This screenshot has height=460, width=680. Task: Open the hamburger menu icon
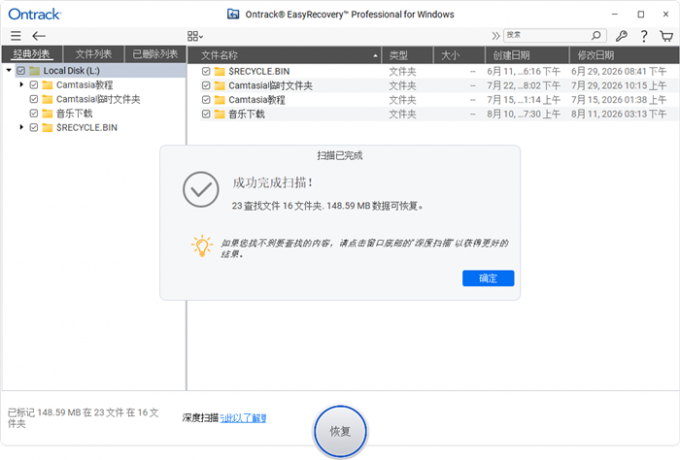16,36
